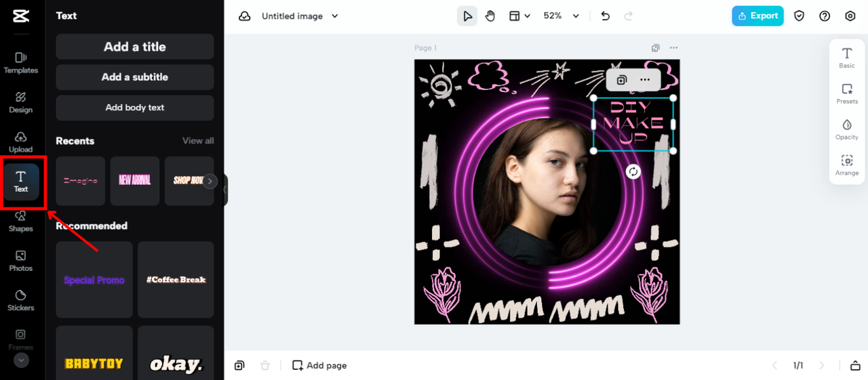Select the hand pan tool
This screenshot has width=868, height=380.
click(490, 16)
